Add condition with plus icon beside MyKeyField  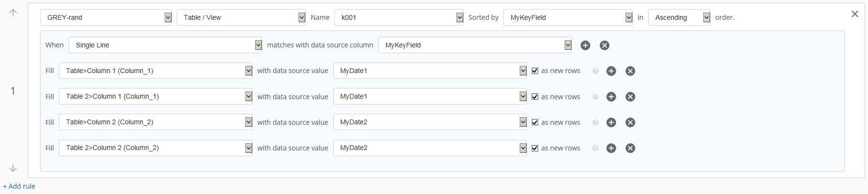585,45
